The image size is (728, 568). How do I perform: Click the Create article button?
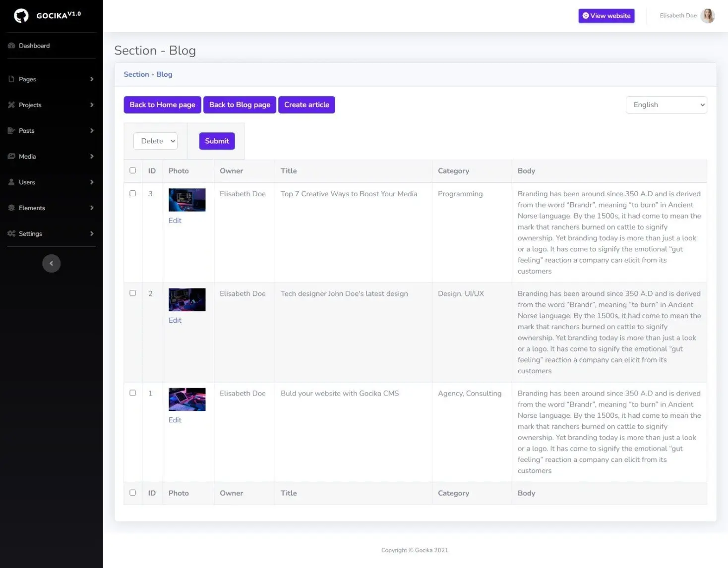[x=306, y=105]
